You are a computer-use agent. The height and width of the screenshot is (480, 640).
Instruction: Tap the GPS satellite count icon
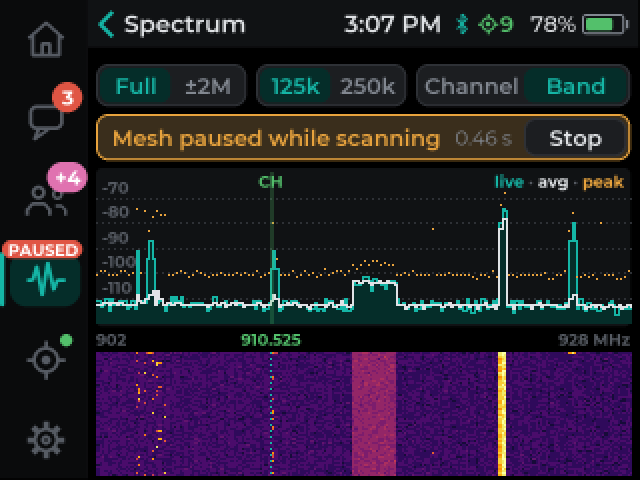[496, 24]
